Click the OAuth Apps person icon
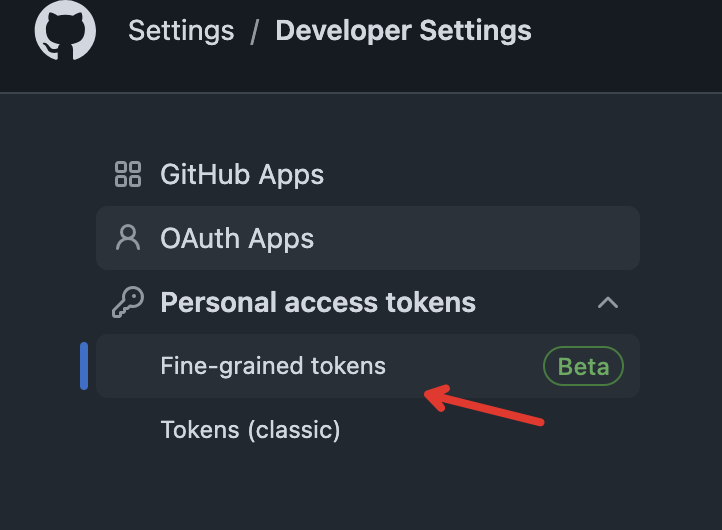The image size is (722, 530). tap(128, 238)
